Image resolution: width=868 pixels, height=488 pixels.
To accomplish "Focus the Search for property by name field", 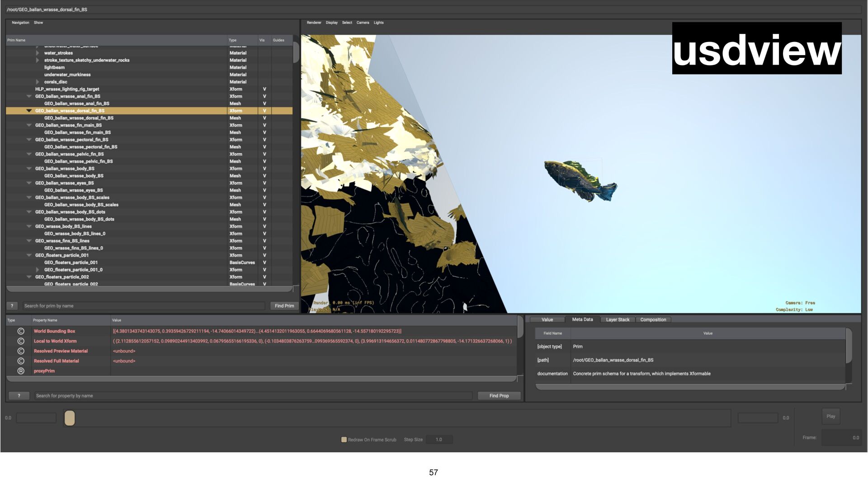I will 254,396.
